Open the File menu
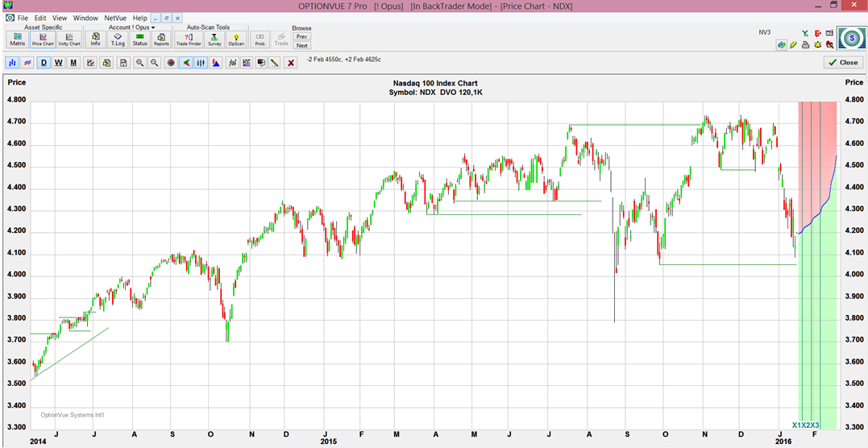Image resolution: width=868 pixels, height=448 pixels. tap(23, 18)
